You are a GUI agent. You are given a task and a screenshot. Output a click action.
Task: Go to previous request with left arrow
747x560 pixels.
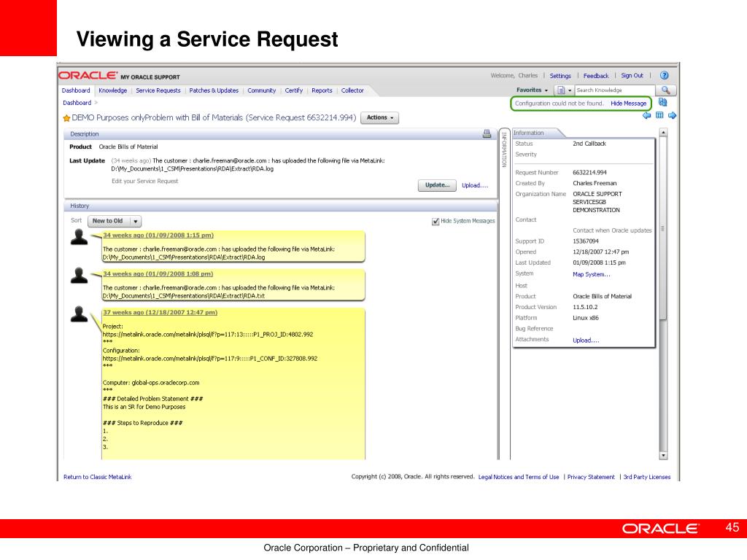pos(646,115)
